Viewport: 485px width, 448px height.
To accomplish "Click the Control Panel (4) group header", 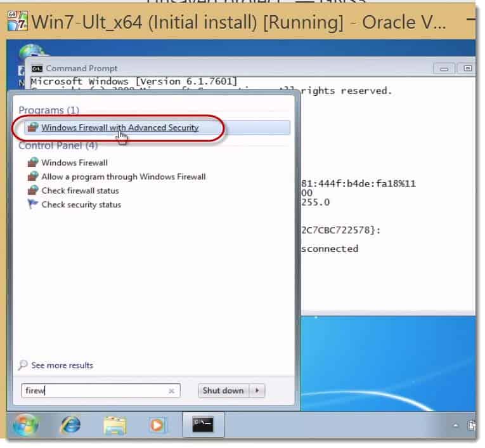I will pos(58,145).
